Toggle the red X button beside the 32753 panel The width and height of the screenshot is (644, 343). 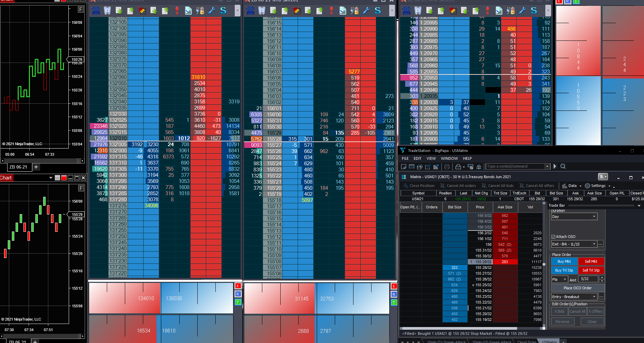394,286
